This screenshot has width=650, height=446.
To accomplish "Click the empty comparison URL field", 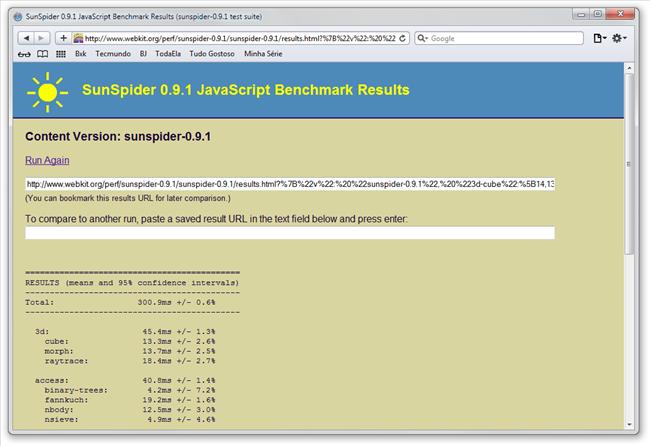I will click(x=290, y=233).
